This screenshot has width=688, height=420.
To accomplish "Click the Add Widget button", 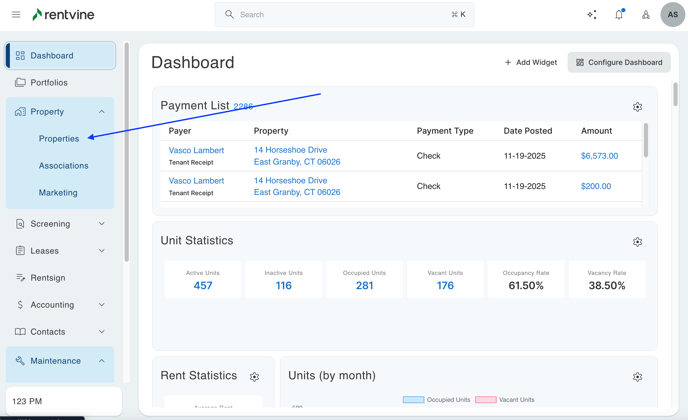I will click(530, 62).
